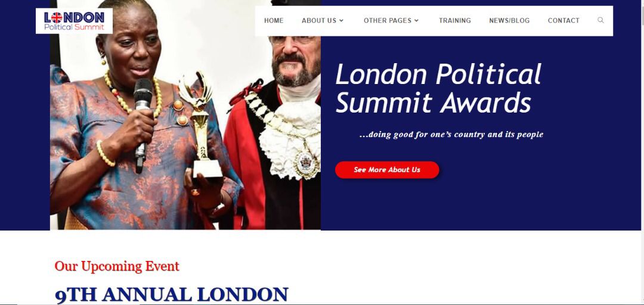Click the hero photo of award presentation
The height and width of the screenshot is (305, 644).
pyautogui.click(x=185, y=114)
